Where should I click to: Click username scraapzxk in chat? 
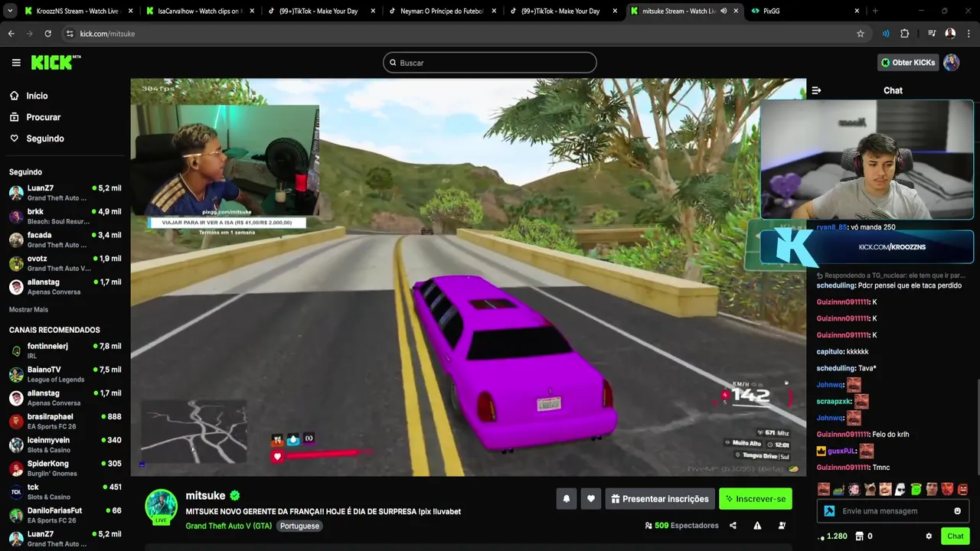tap(834, 401)
